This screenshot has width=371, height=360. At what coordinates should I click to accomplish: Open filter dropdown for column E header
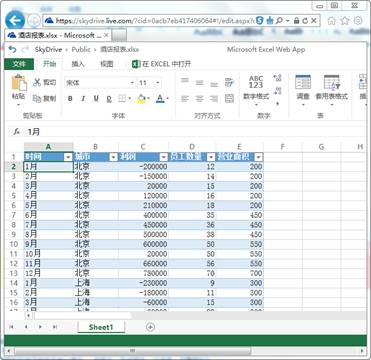pos(259,157)
